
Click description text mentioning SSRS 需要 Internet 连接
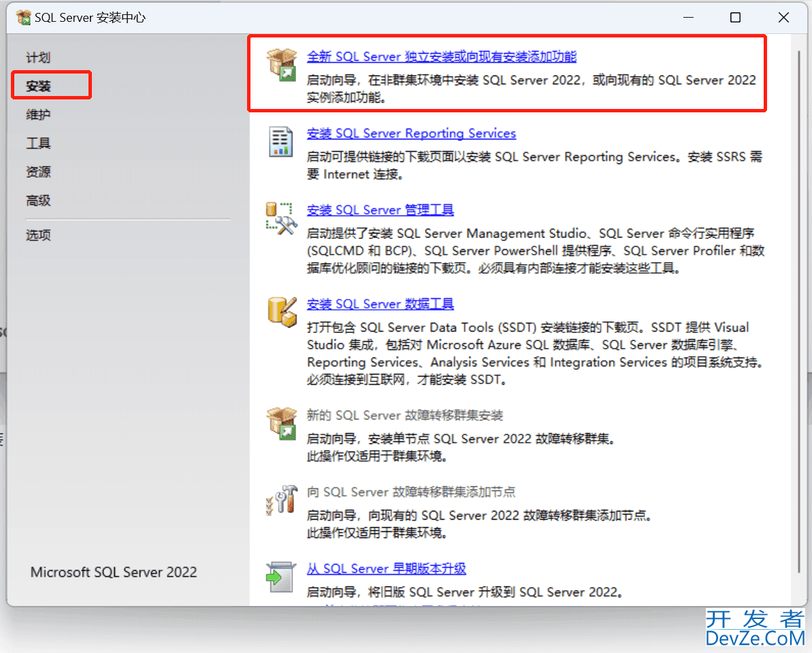coord(534,165)
